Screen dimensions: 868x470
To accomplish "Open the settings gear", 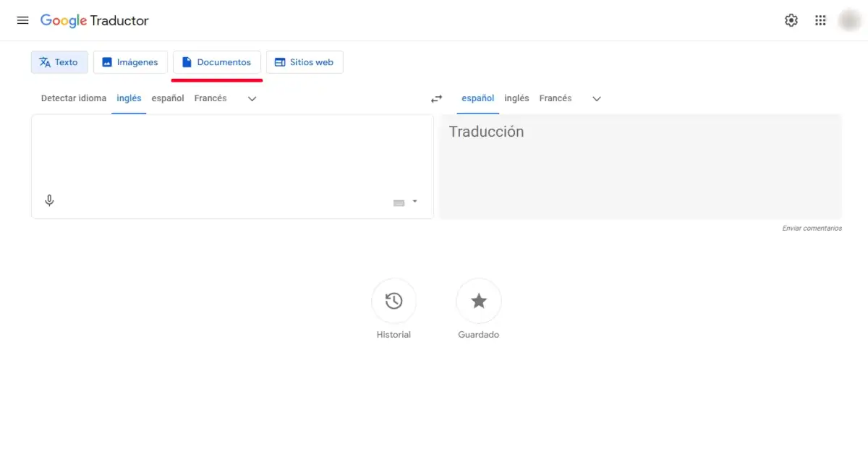I will pos(791,20).
